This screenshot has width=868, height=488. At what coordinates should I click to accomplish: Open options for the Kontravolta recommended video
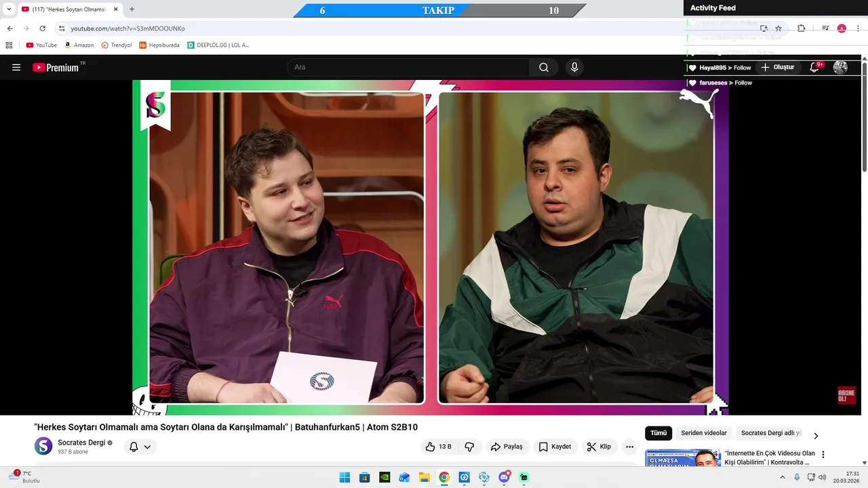(x=823, y=455)
